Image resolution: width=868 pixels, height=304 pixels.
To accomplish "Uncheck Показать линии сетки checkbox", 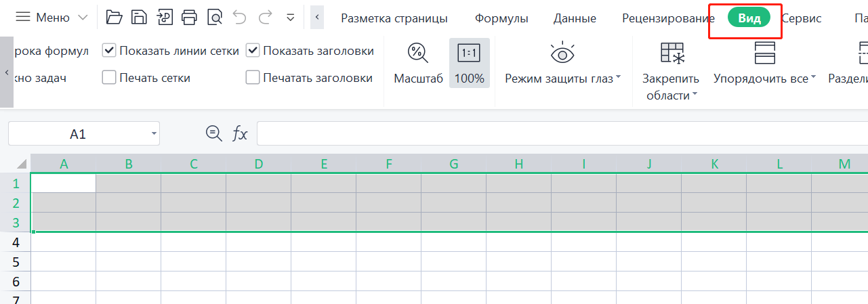I will click(109, 51).
